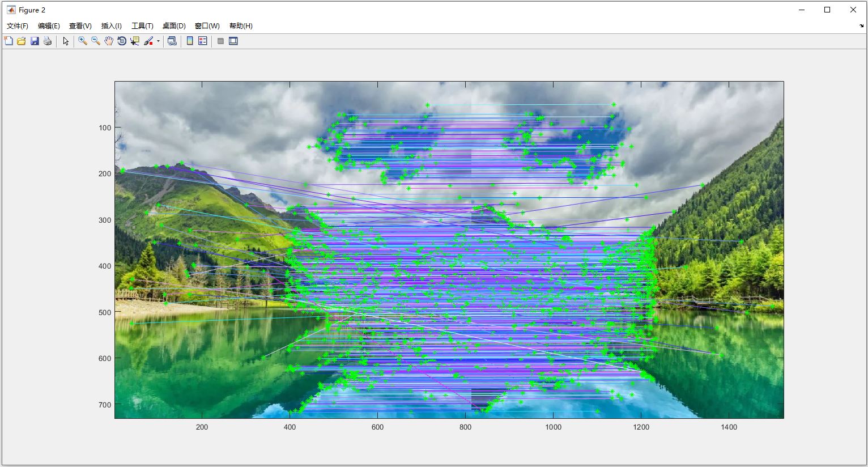The width and height of the screenshot is (868, 467).
Task: Expand the brush color dropdown arrow
Action: [158, 41]
